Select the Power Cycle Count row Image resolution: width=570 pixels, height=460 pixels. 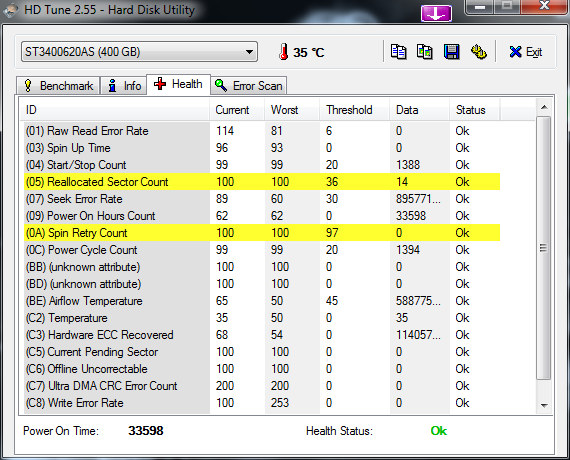pyautogui.click(x=262, y=250)
